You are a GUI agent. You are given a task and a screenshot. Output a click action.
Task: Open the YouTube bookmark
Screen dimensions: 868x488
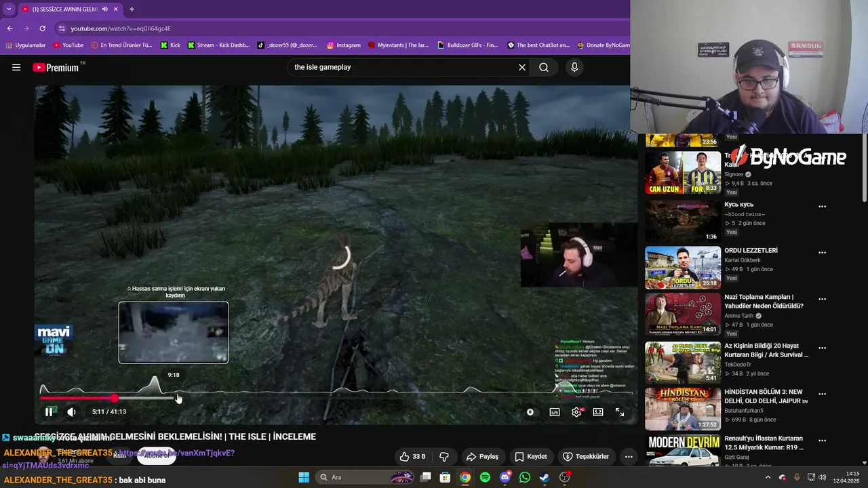click(x=68, y=45)
